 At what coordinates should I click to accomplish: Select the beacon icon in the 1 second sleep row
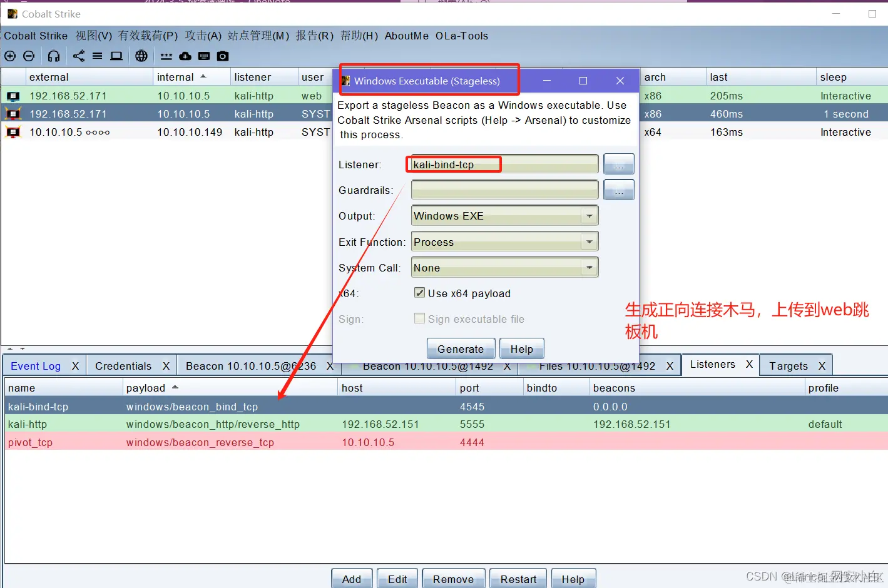pyautogui.click(x=13, y=114)
